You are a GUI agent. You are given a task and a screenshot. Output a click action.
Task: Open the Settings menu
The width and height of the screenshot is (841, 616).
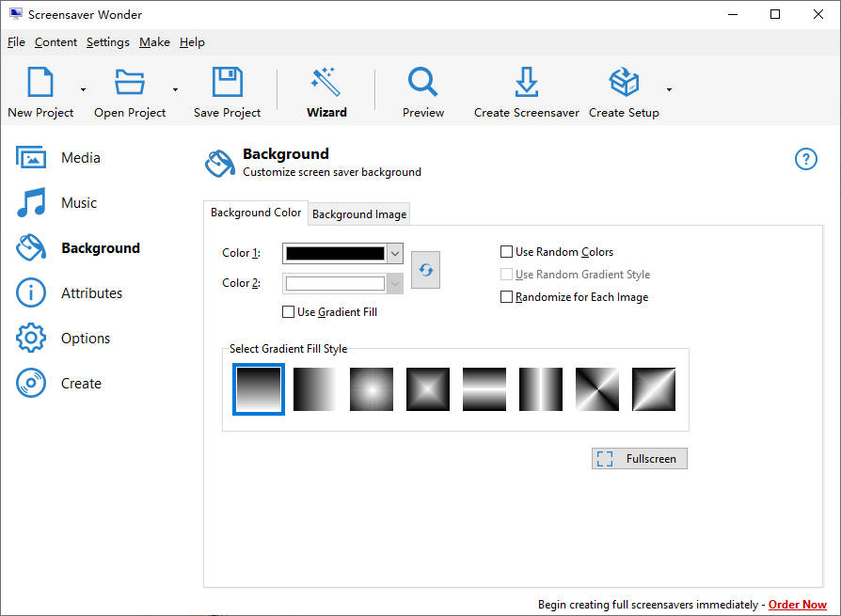(108, 42)
